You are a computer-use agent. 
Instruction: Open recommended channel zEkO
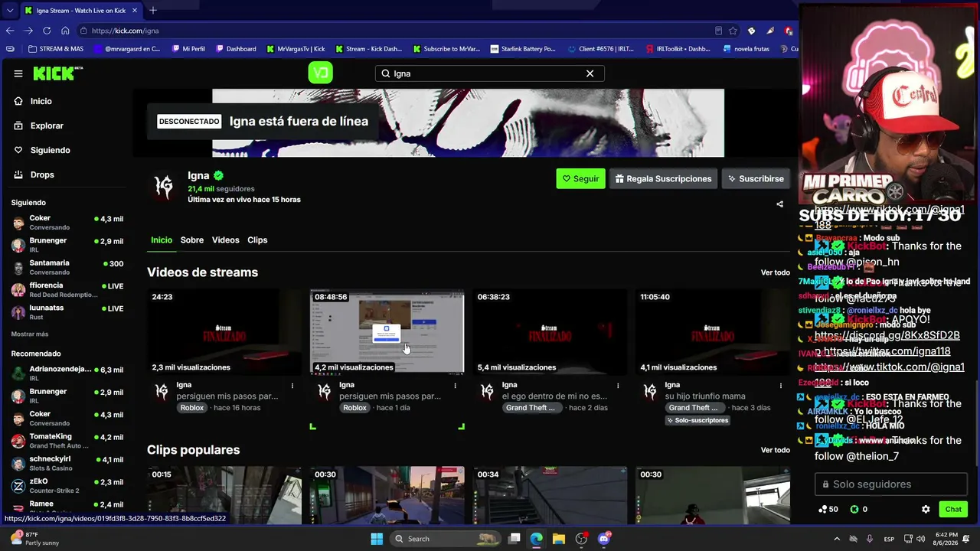(x=67, y=486)
